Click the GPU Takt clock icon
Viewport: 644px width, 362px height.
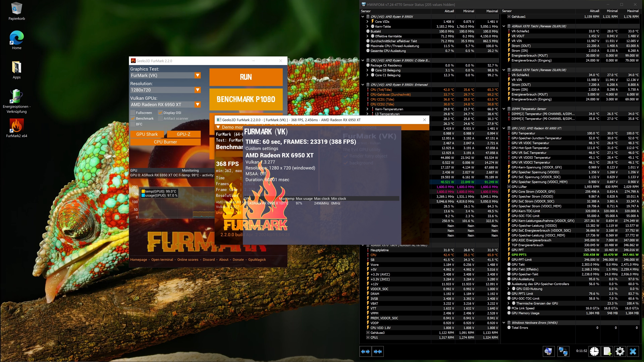coord(509,264)
